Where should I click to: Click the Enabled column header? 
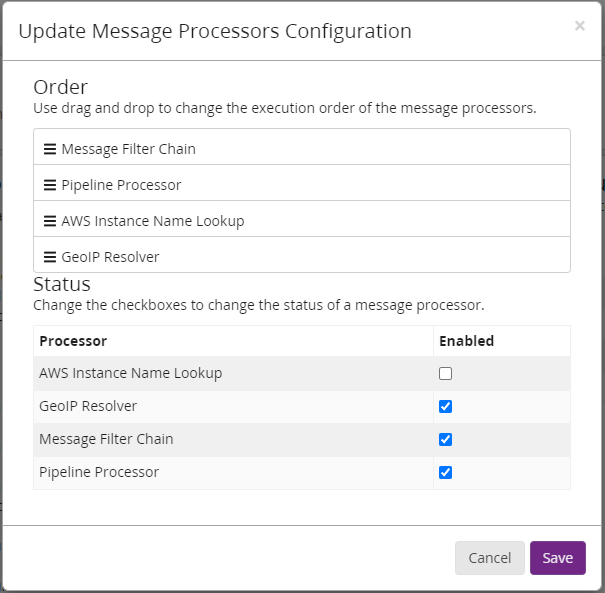click(466, 341)
